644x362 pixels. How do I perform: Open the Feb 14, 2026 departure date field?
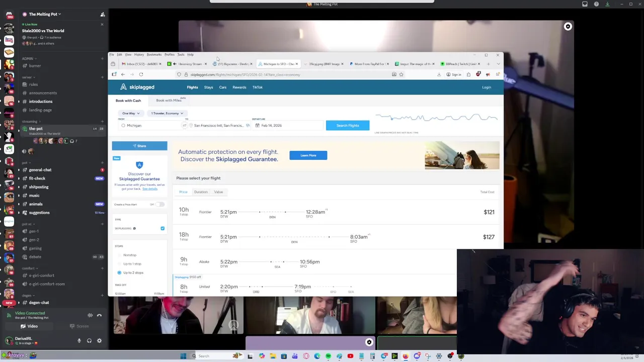pos(287,126)
